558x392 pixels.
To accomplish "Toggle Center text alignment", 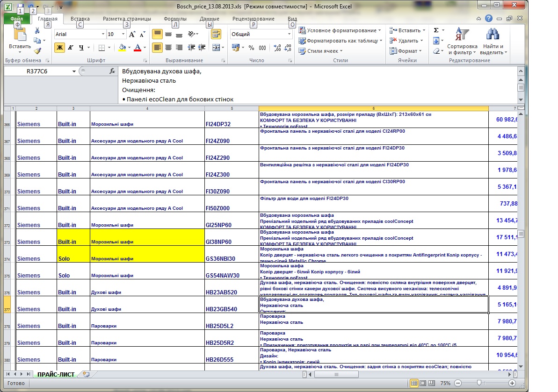I will click(x=168, y=47).
